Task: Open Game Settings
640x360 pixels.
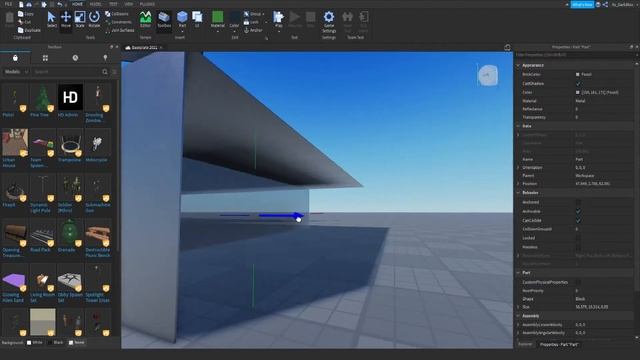Action: tap(329, 22)
